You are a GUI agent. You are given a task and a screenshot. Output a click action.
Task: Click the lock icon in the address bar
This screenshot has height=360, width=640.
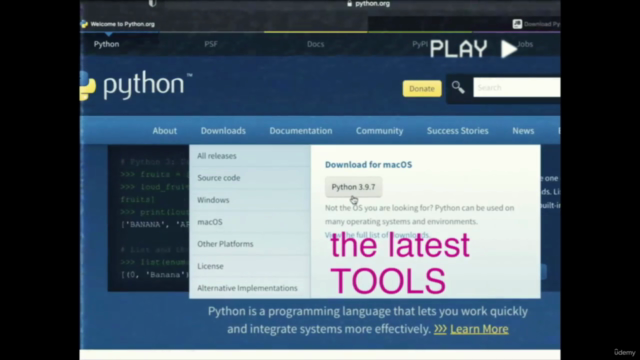[349, 3]
